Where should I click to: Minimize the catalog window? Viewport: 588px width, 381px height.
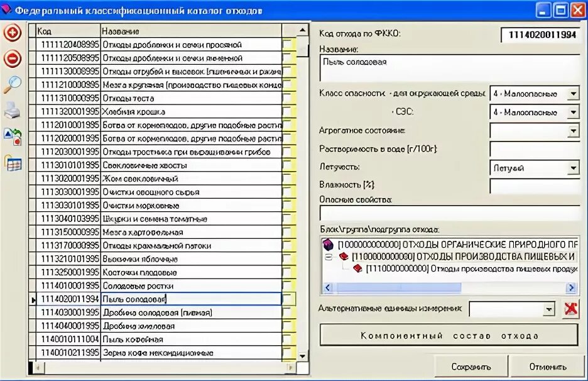coord(544,10)
